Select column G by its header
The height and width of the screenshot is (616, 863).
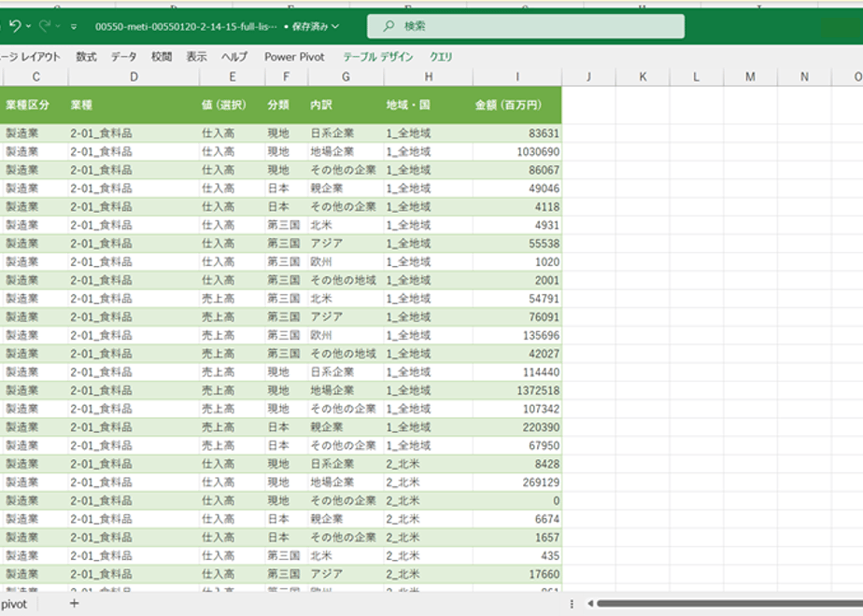[x=346, y=77]
